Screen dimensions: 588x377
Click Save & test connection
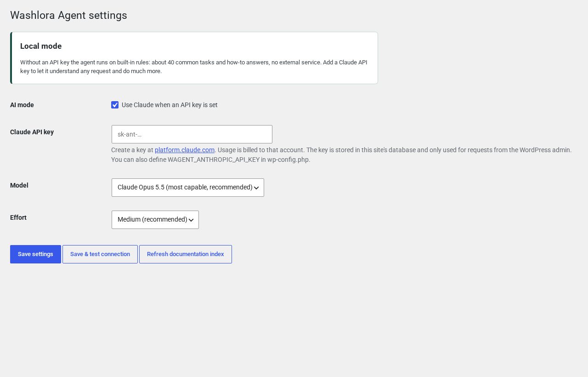click(100, 254)
